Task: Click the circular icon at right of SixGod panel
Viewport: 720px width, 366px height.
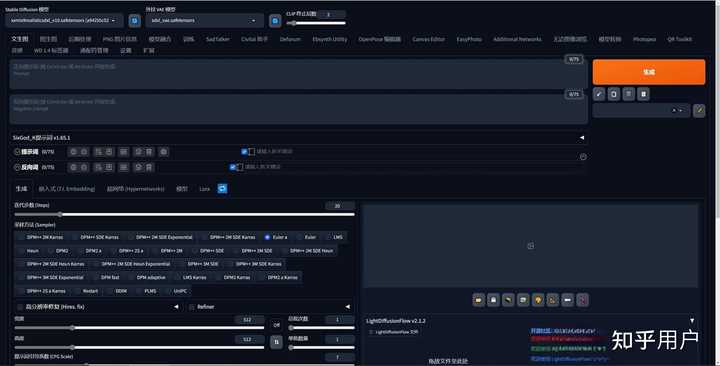Action: click(x=583, y=157)
